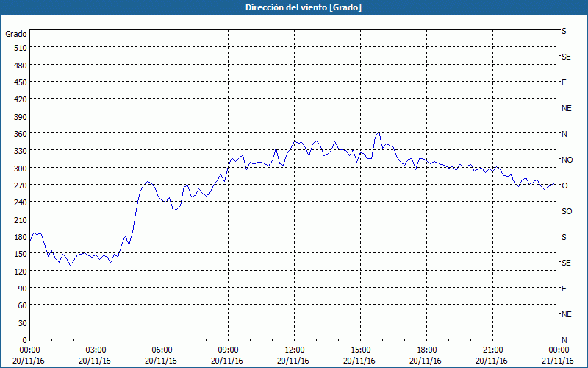
Task: Select the 60 y-axis value
Action: point(23,305)
